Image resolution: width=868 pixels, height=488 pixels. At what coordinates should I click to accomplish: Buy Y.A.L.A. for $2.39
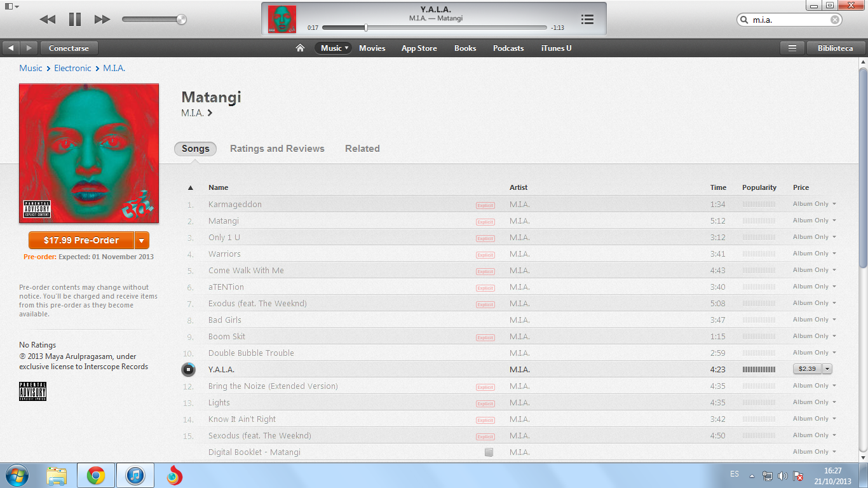807,369
